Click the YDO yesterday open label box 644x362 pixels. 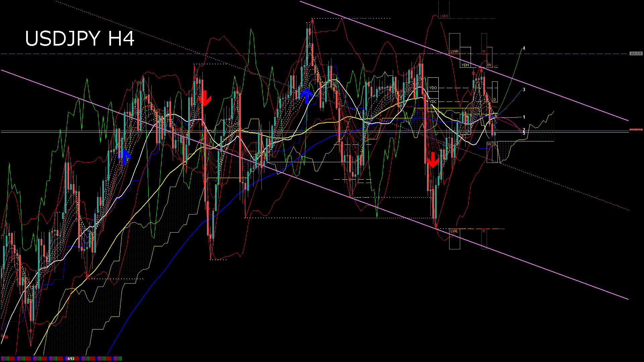point(433,88)
